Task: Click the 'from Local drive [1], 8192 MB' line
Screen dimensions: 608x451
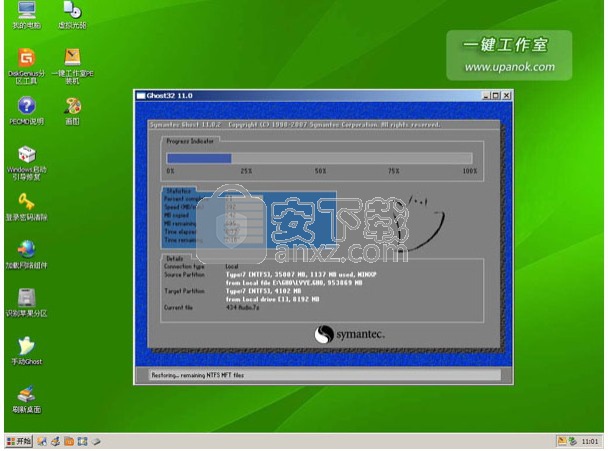Action: [x=273, y=299]
